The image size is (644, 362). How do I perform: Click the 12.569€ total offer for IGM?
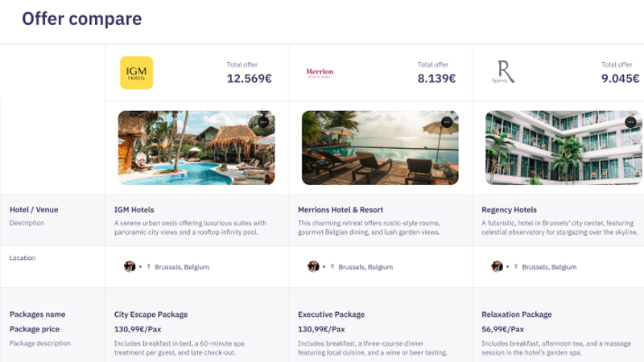tap(249, 79)
